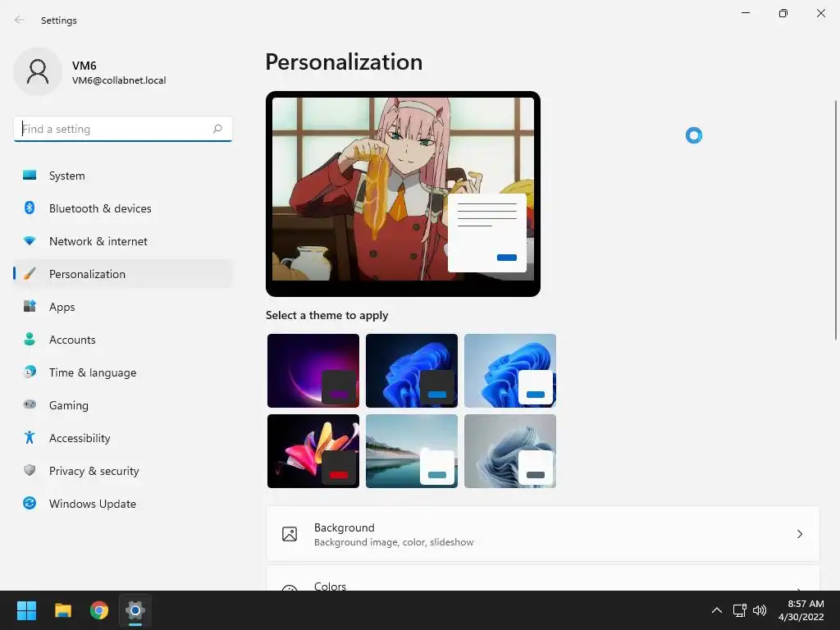Click the Network wifi icon in sidebar
Viewport: 840px width, 630px height.
point(30,241)
